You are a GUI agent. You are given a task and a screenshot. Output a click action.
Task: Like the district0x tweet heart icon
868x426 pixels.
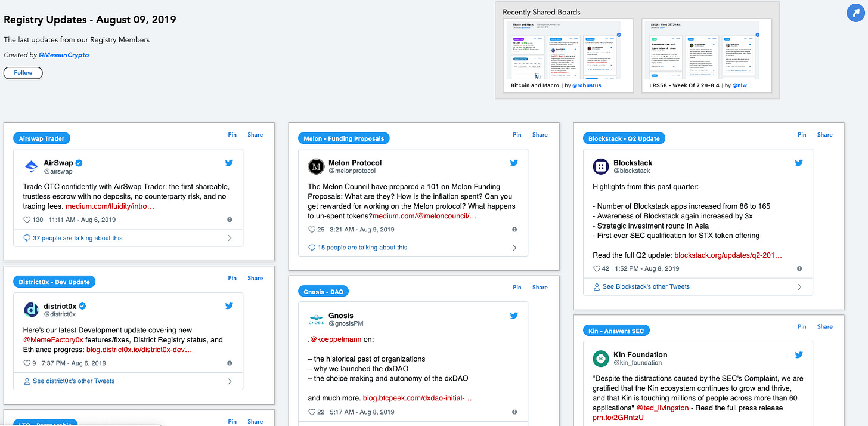point(27,363)
